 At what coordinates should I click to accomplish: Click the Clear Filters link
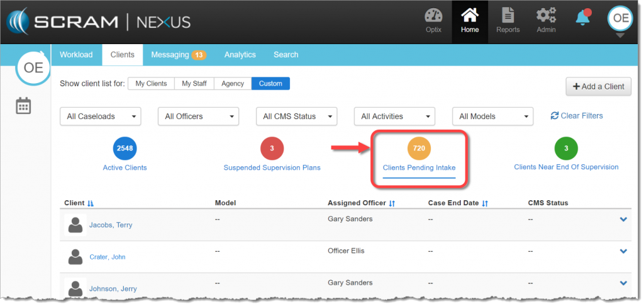coord(577,116)
